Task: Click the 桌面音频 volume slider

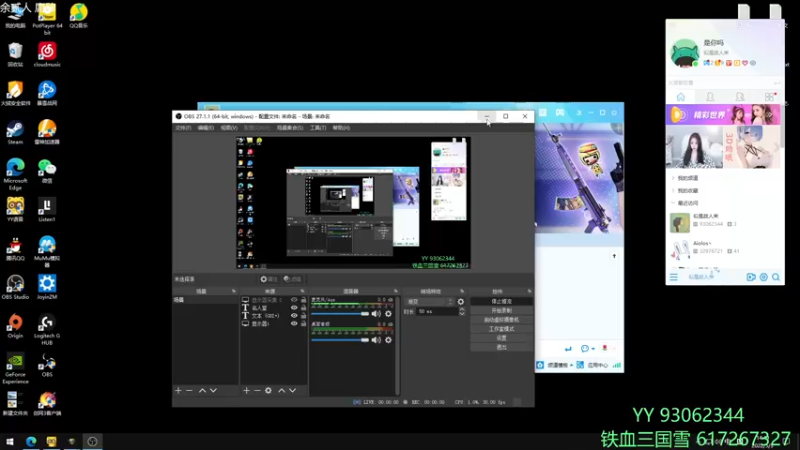Action: (340, 340)
